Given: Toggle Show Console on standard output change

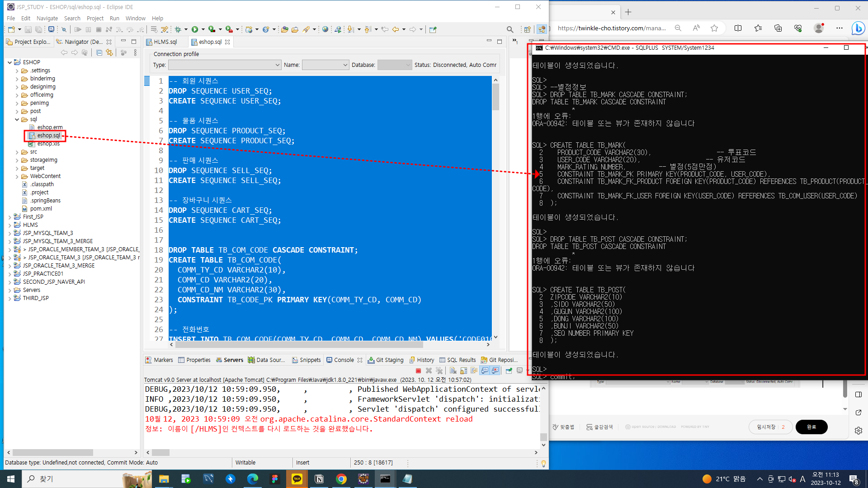Looking at the screenshot, I should [x=485, y=371].
